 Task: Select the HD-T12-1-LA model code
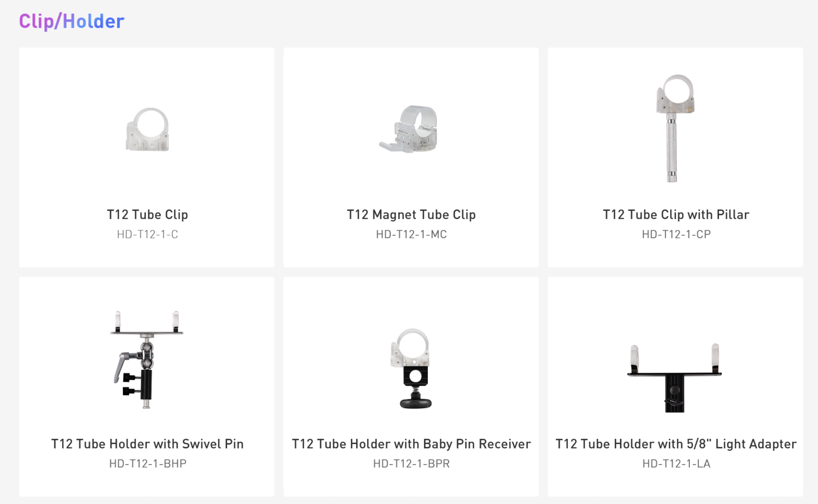(x=676, y=464)
